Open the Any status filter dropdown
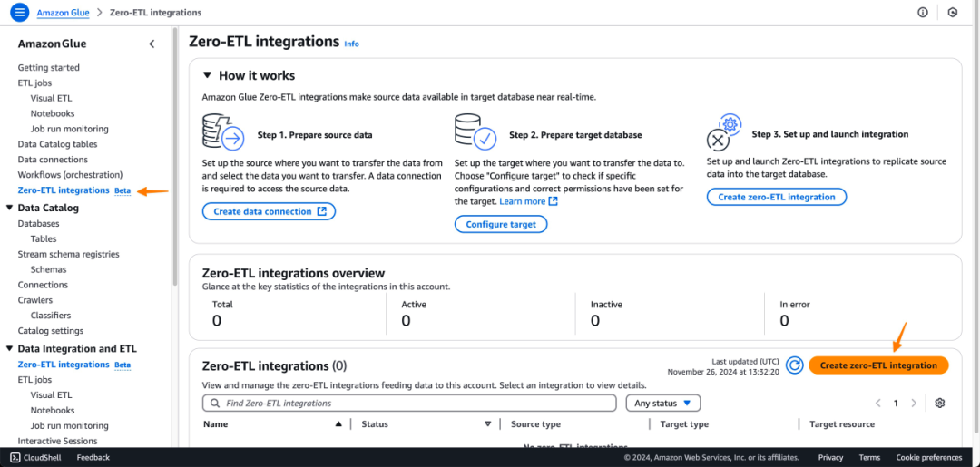 [663, 404]
